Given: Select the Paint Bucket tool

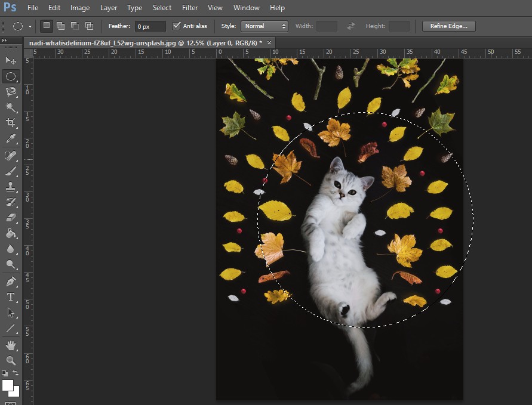Looking at the screenshot, I should pos(11,233).
